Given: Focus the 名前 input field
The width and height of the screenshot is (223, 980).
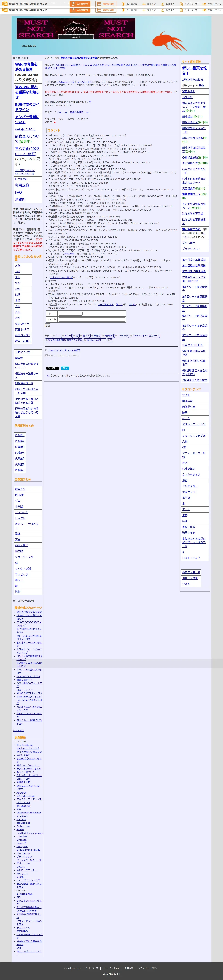Looking at the screenshot, I should pos(70,314).
